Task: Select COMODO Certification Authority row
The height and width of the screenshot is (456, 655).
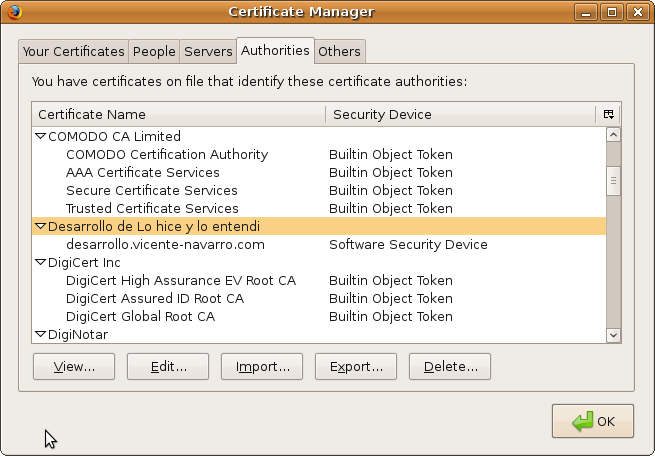Action: [x=319, y=155]
